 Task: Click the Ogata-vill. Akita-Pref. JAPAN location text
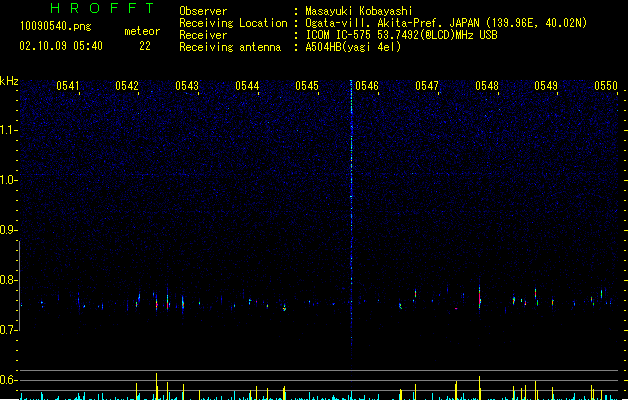click(x=446, y=23)
